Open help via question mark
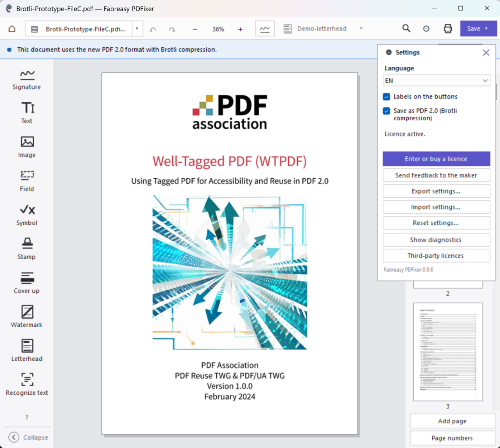Viewport: 500px width, 448px height. coord(27,417)
